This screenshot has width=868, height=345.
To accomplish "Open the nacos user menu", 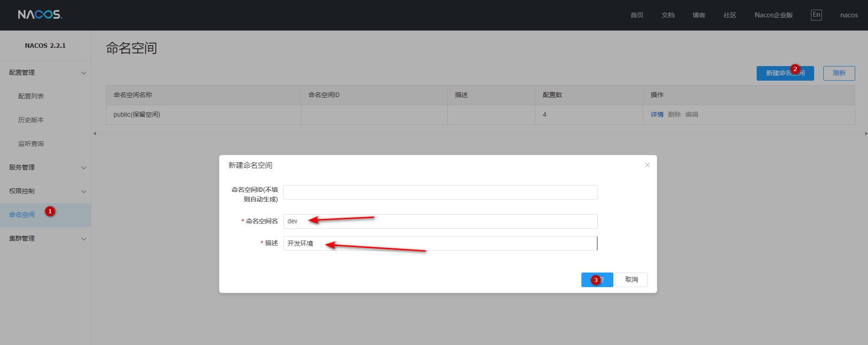I will pos(849,15).
